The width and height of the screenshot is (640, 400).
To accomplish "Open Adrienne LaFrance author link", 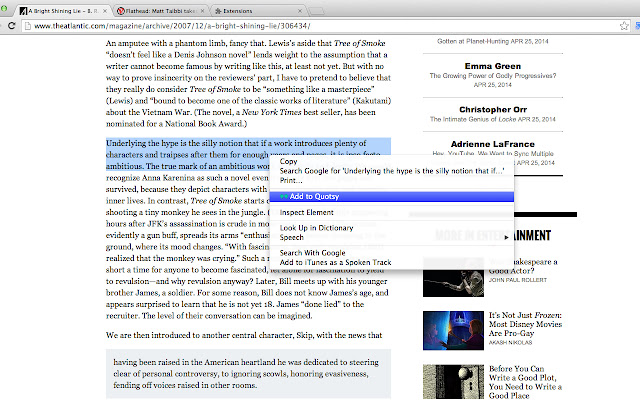I will point(493,144).
